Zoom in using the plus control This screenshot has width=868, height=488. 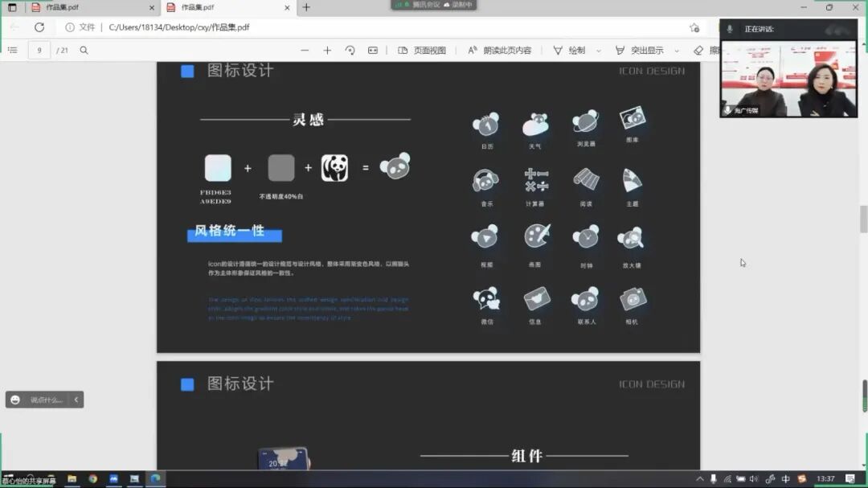coord(328,50)
